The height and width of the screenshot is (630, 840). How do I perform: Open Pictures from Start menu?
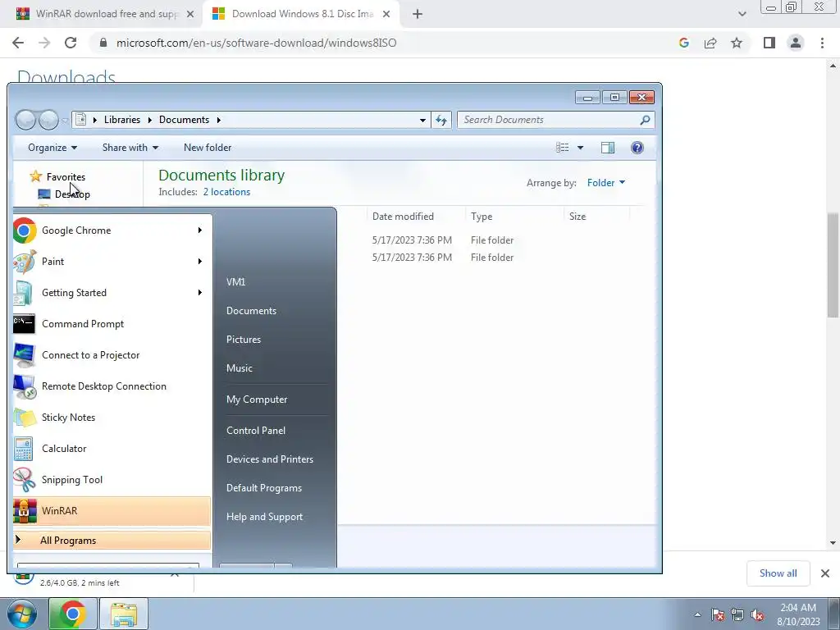click(x=243, y=340)
